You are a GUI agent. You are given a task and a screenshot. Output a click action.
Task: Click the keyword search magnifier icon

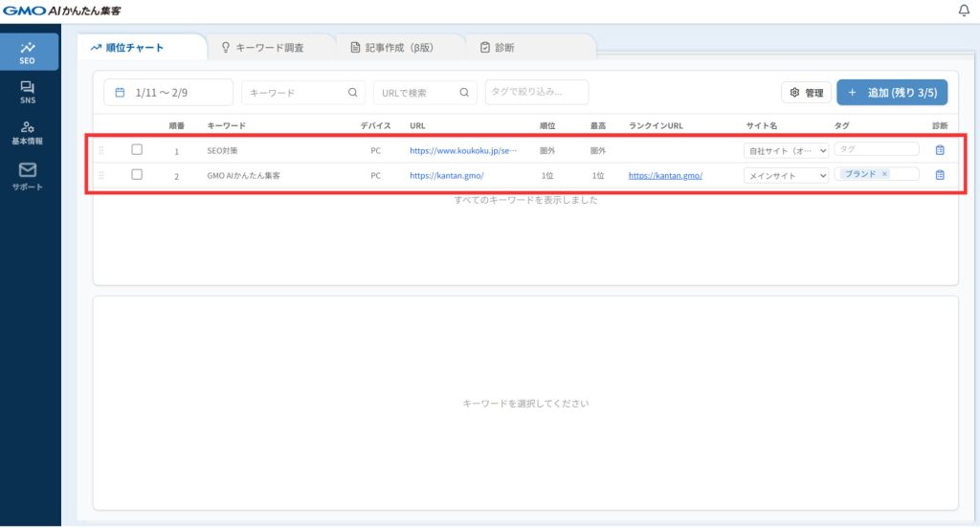[352, 93]
